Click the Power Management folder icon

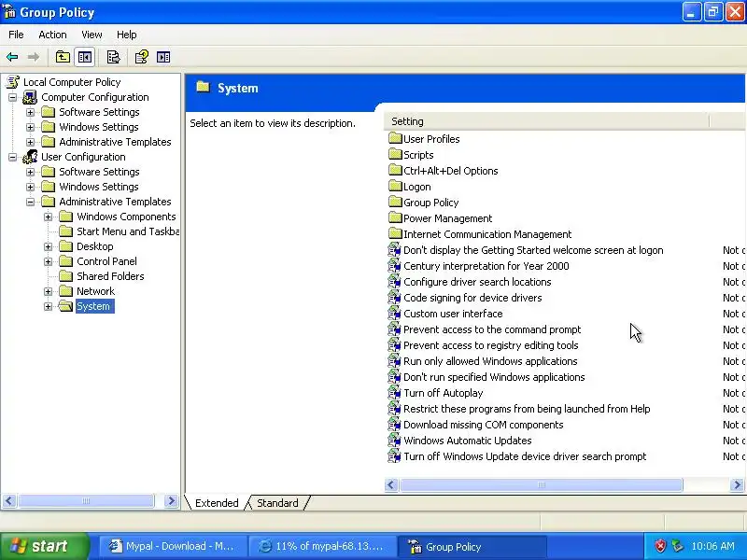395,218
